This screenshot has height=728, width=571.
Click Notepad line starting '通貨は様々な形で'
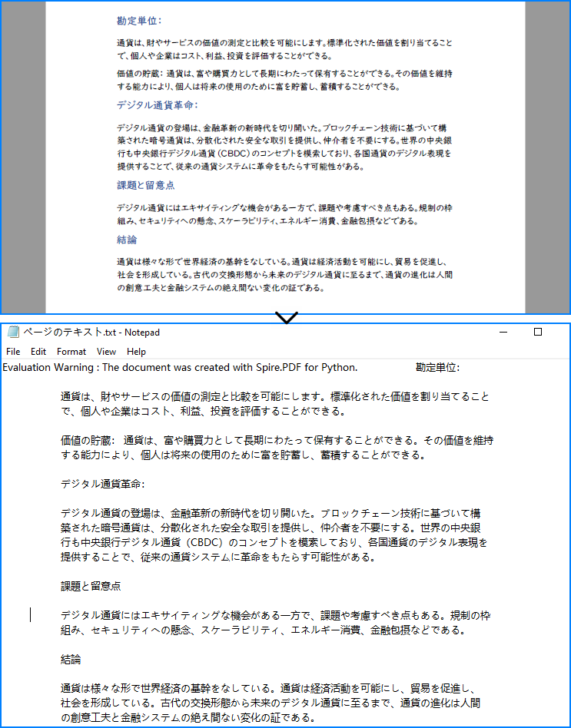point(267,688)
